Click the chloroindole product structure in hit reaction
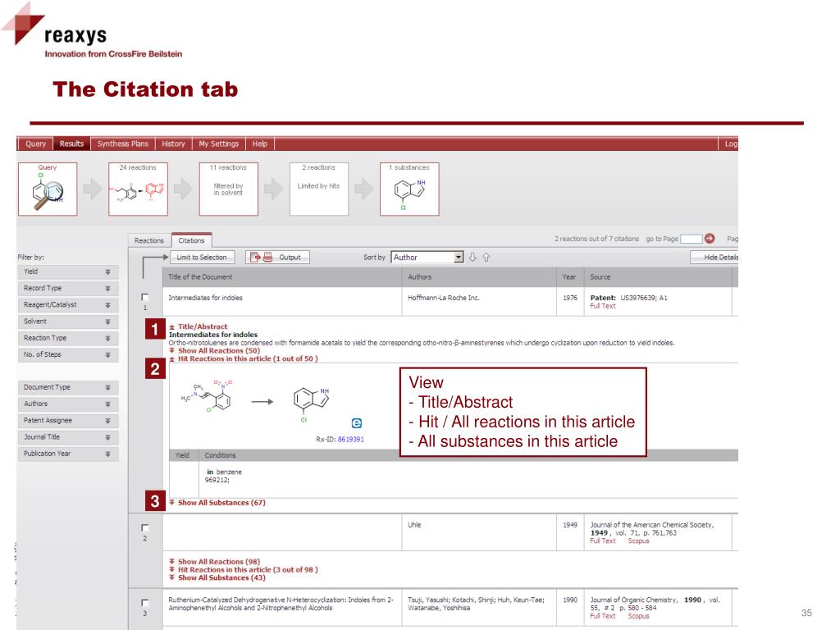This screenshot has width=840, height=630. [x=311, y=404]
